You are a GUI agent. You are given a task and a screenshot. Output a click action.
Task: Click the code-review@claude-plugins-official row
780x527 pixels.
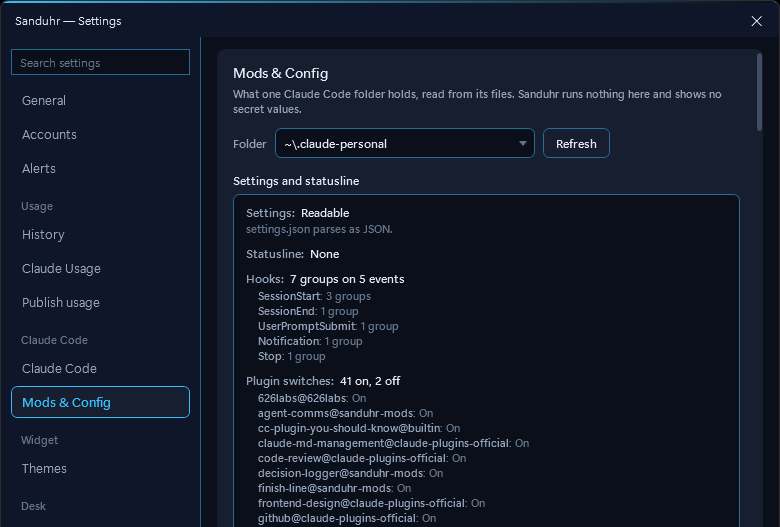[x=362, y=458]
